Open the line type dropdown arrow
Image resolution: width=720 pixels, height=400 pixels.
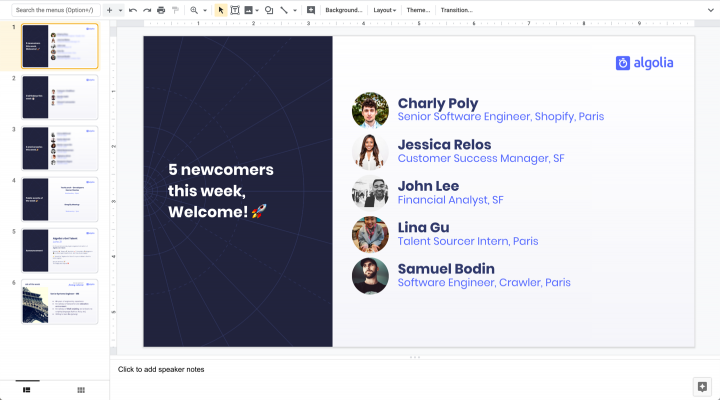(295, 10)
